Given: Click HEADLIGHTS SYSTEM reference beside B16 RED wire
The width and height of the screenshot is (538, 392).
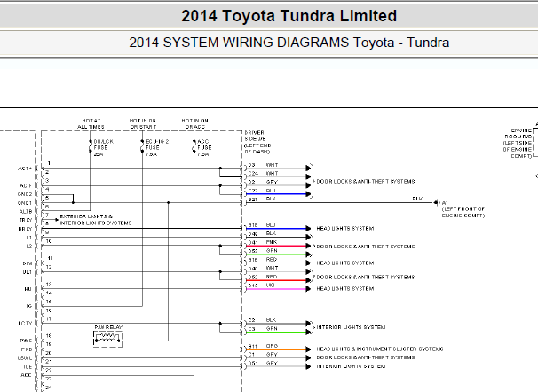Looking at the screenshot, I should [345, 263].
